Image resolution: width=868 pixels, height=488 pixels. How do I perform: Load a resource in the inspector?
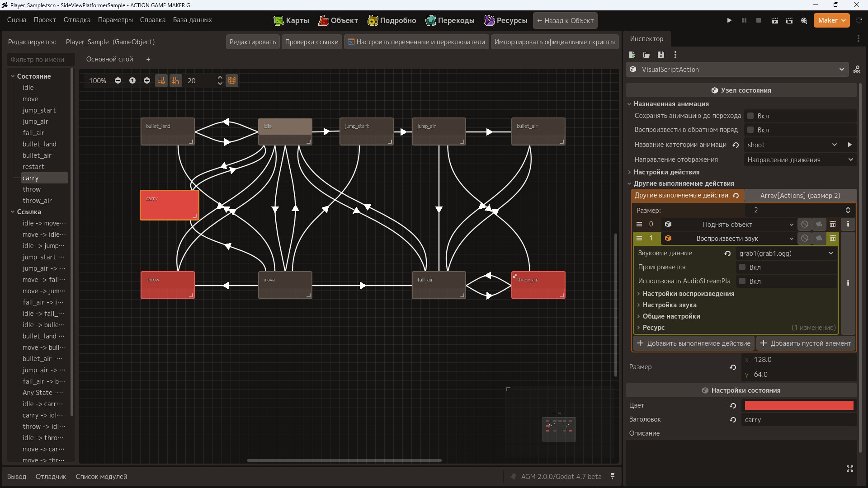click(x=646, y=55)
